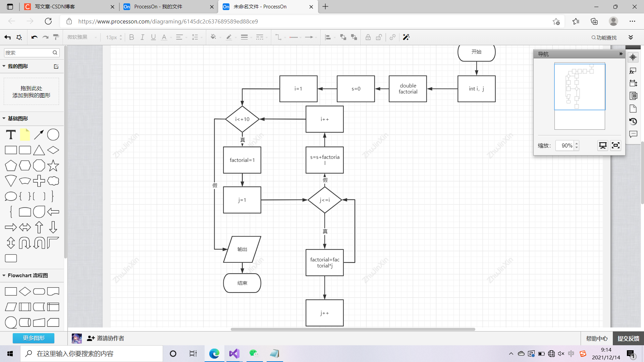This screenshot has width=644, height=362.
Task: Click the fit-to-screen icon in navigator
Action: [615, 145]
